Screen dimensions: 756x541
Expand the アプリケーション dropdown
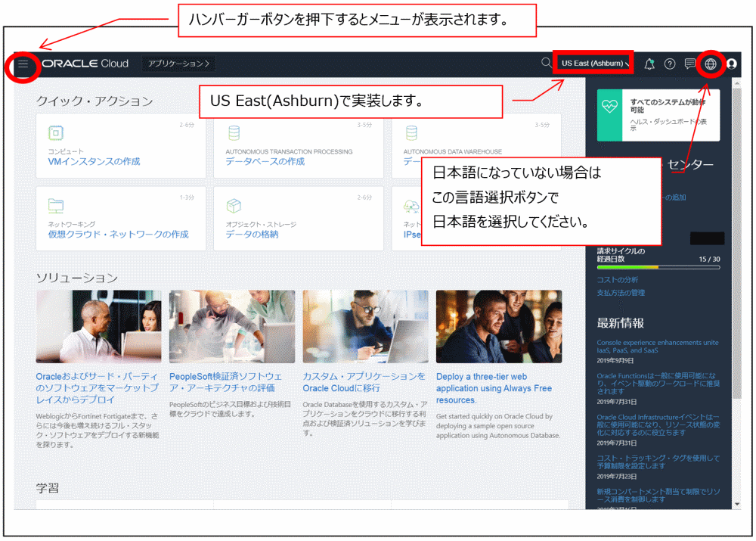click(178, 64)
